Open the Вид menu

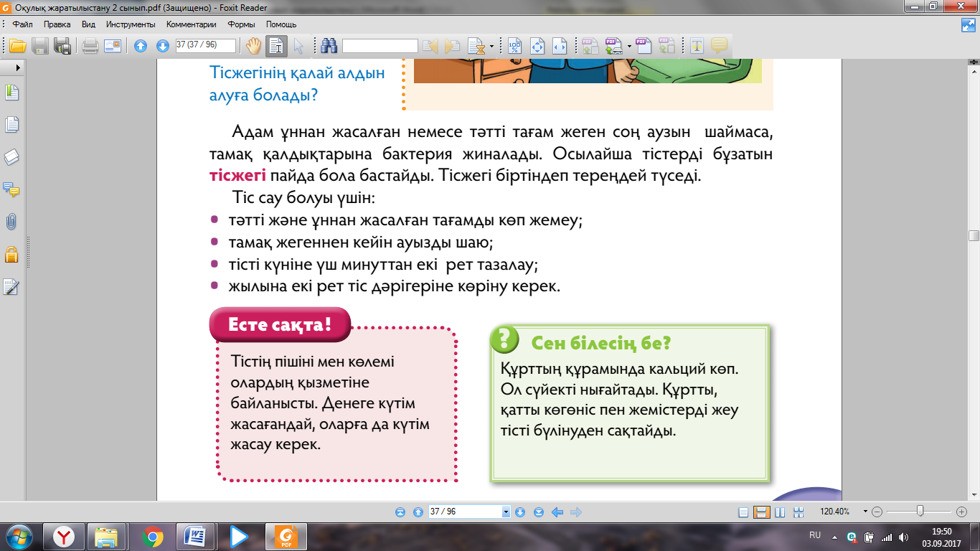coord(88,24)
